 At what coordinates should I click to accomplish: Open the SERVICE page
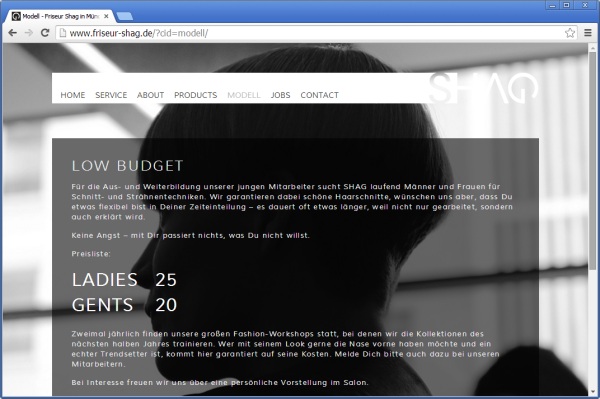(111, 95)
